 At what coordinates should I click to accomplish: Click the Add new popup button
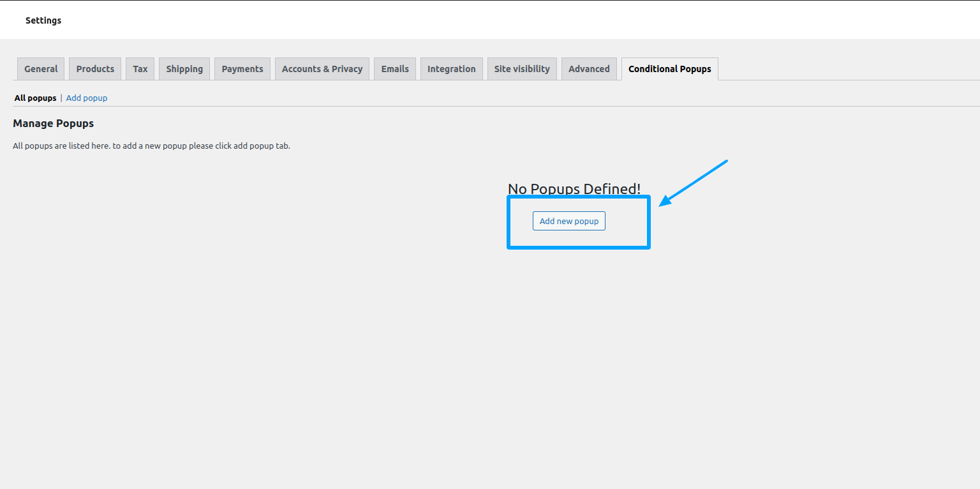[x=569, y=221]
